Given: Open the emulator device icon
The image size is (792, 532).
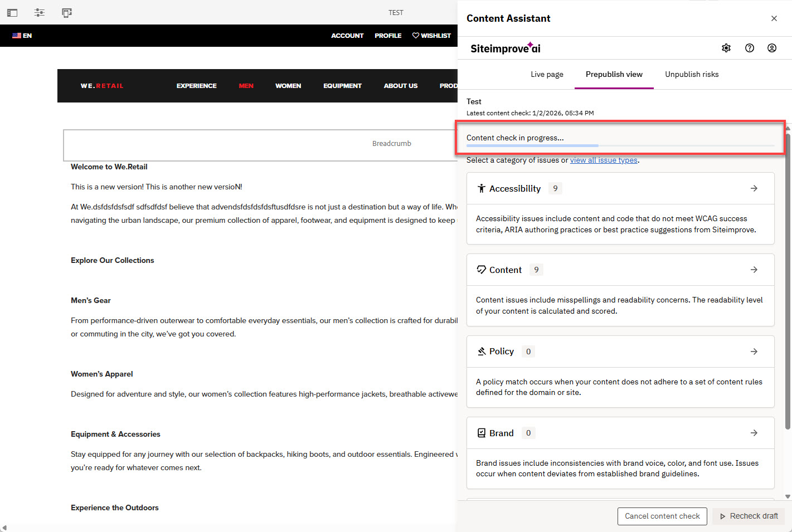Looking at the screenshot, I should 67,12.
